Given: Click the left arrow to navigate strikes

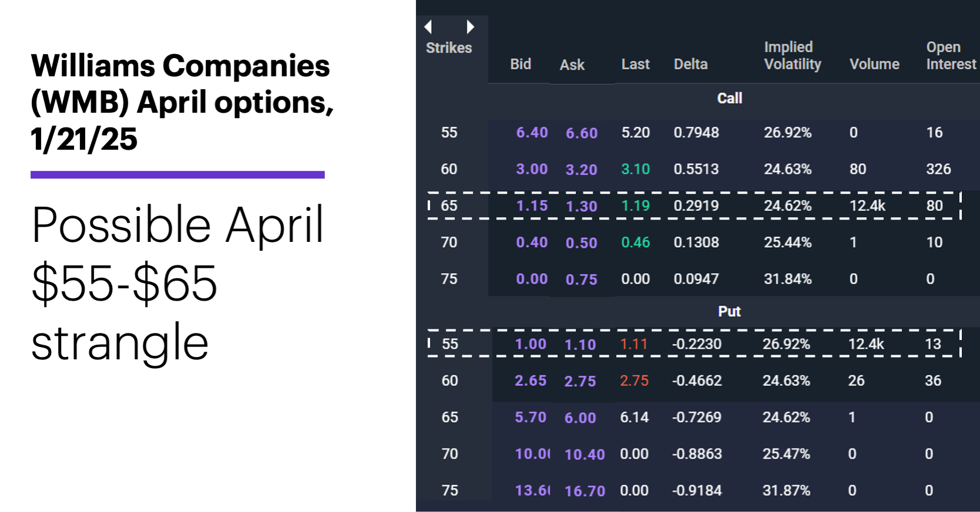Looking at the screenshot, I should (427, 26).
